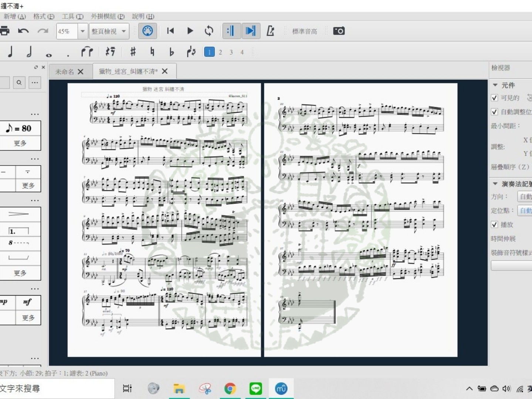This screenshot has width=532, height=399.
Task: Open image capture with camera icon
Action: (339, 31)
